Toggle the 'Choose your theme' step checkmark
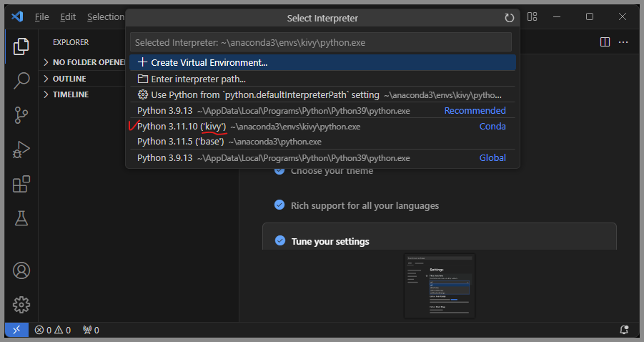644x342 pixels. pyautogui.click(x=279, y=170)
